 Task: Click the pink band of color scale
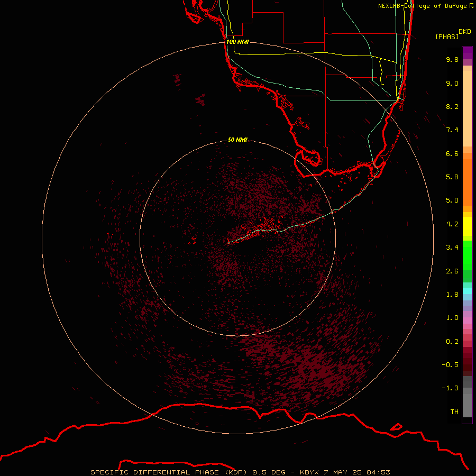pyautogui.click(x=467, y=321)
